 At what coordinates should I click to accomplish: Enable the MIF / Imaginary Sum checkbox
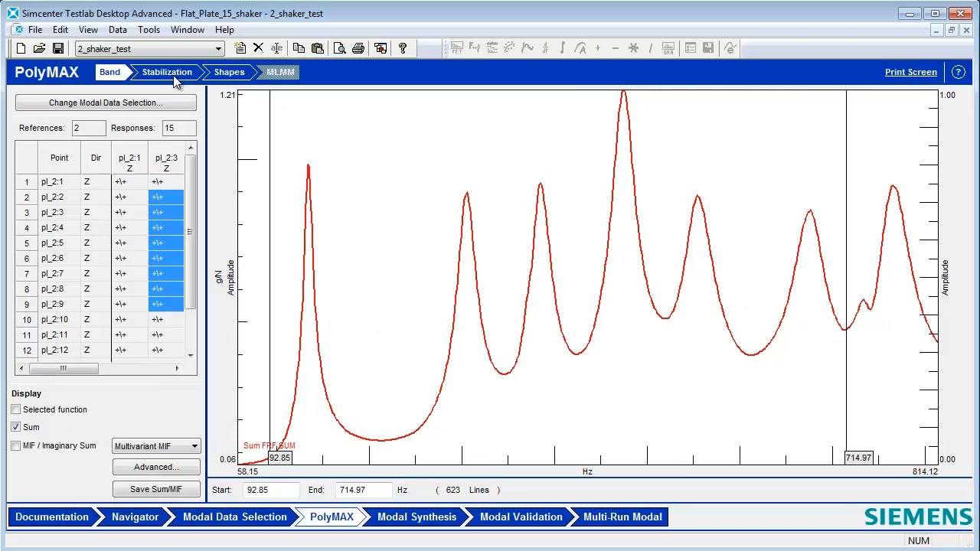tap(16, 445)
